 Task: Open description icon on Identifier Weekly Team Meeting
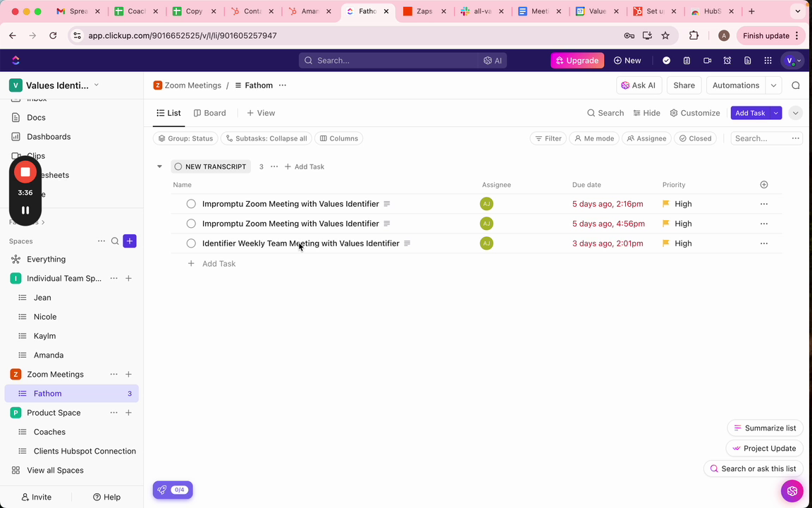(407, 243)
